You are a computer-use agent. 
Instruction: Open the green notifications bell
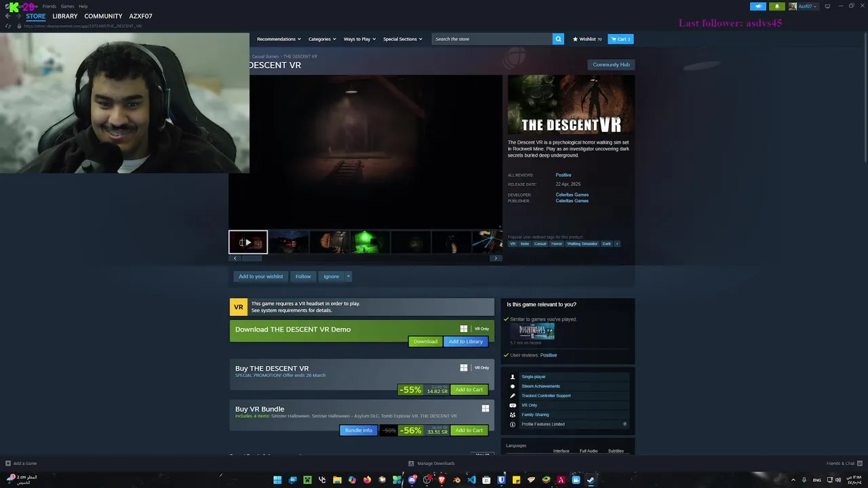point(777,6)
